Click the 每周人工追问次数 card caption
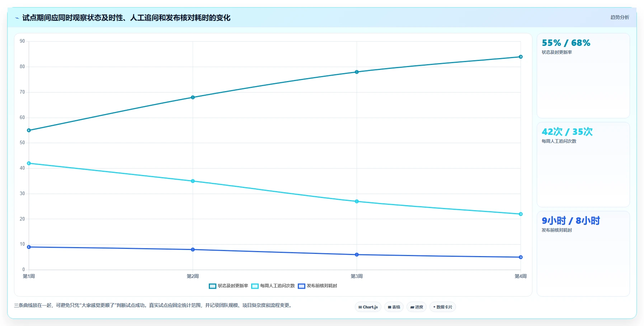644x326 pixels. pyautogui.click(x=559, y=141)
